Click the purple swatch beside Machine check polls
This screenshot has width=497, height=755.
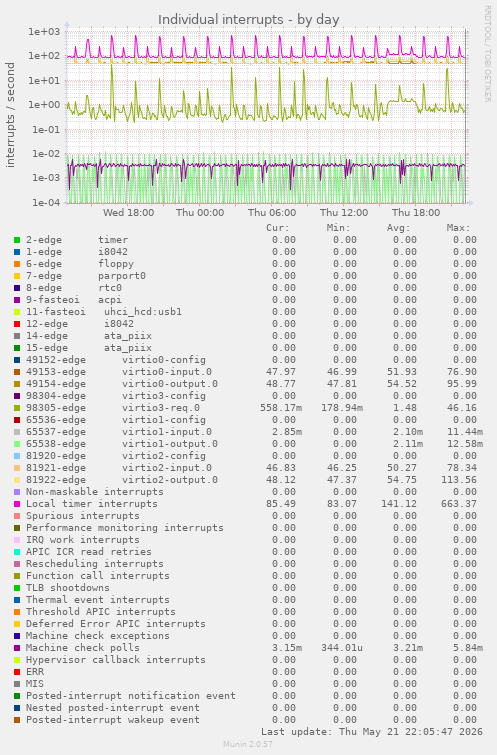tap(17, 648)
